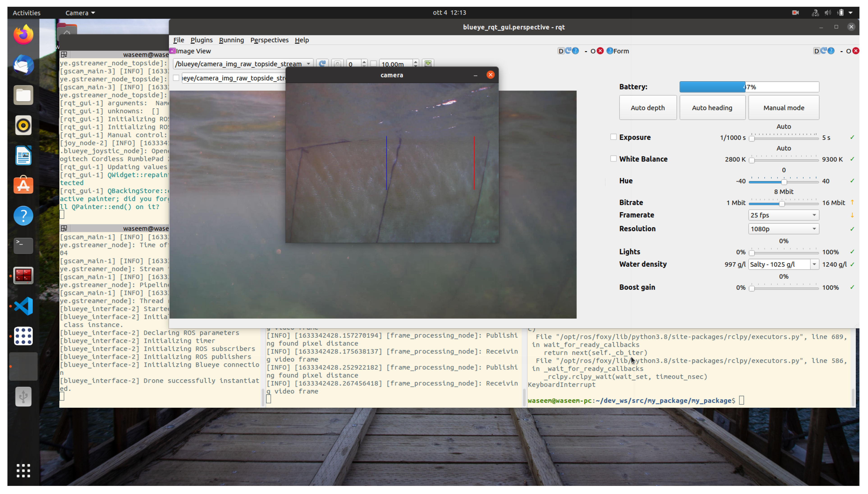Viewport: 868px width, 494px height.
Task: Open the Perspectives menu
Action: click(x=269, y=40)
